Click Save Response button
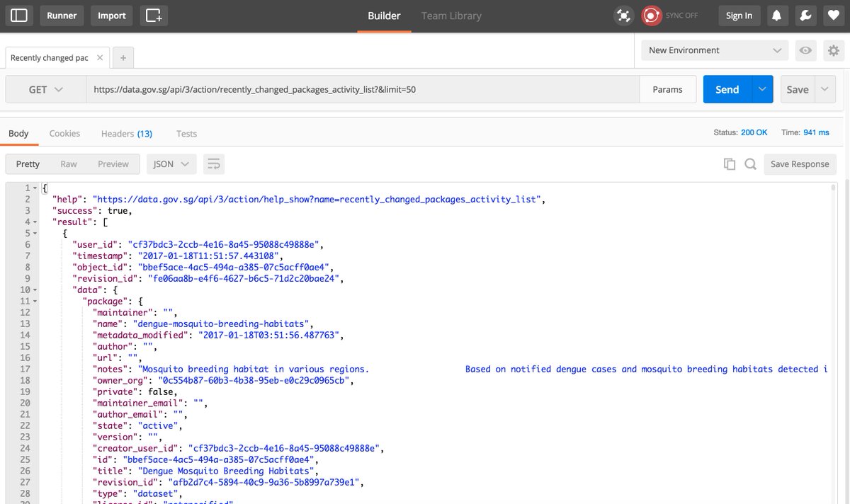This screenshot has height=504, width=850. (800, 164)
